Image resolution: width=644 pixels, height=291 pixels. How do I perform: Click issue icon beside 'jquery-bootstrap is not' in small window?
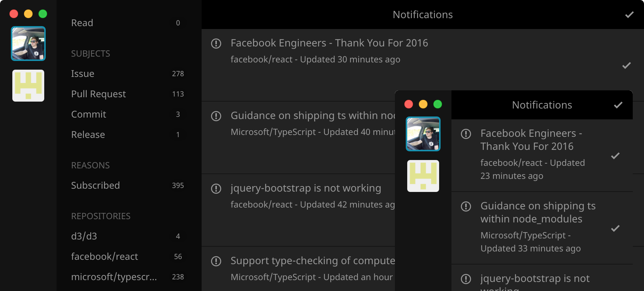[466, 279]
